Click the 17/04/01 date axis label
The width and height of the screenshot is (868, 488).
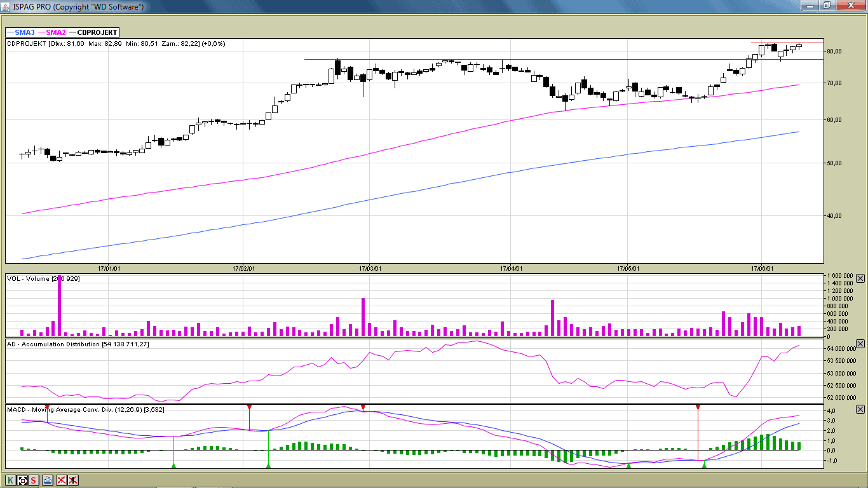tap(512, 268)
